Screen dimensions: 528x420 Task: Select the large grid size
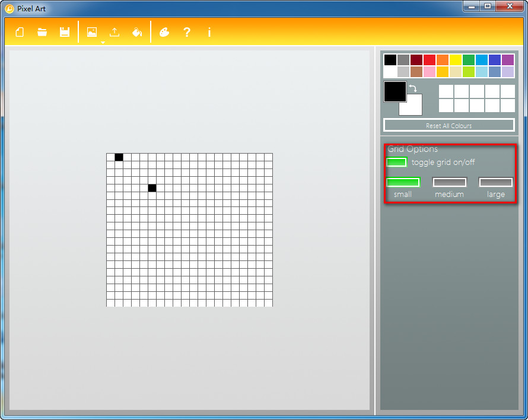(496, 182)
